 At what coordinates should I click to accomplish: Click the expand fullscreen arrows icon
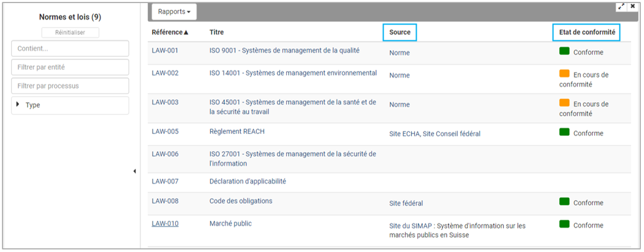(x=621, y=6)
